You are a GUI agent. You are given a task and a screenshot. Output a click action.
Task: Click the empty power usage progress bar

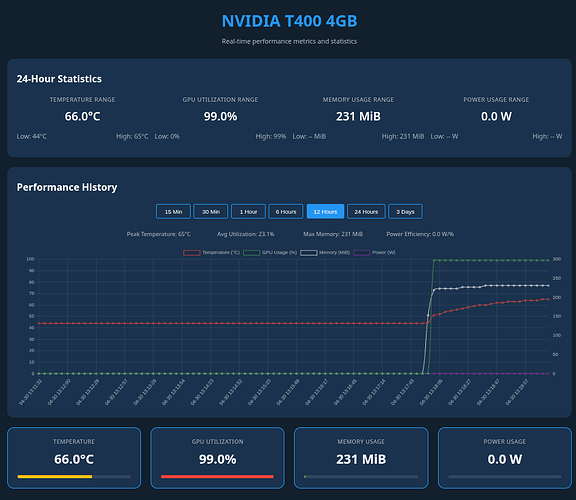click(505, 476)
